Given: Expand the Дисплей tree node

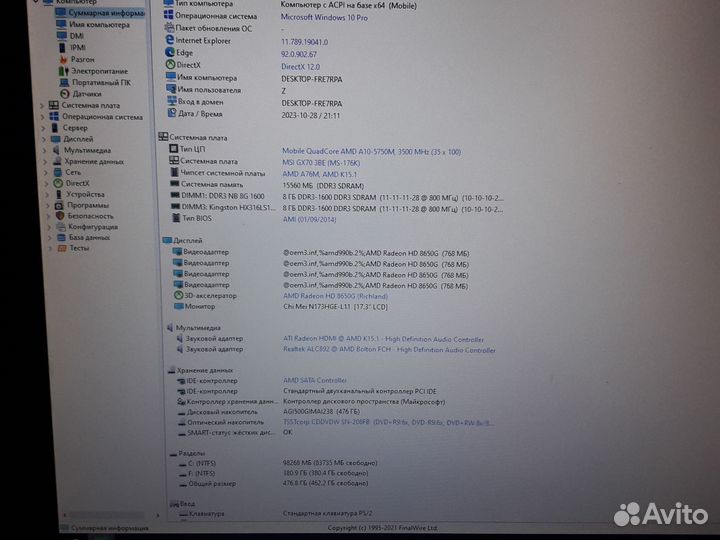Looking at the screenshot, I should 44,139.
